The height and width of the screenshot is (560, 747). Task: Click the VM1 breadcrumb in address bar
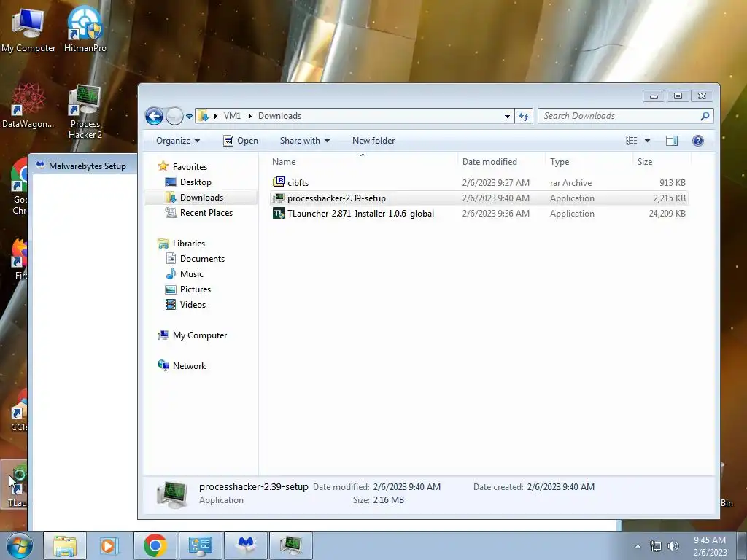pos(232,116)
